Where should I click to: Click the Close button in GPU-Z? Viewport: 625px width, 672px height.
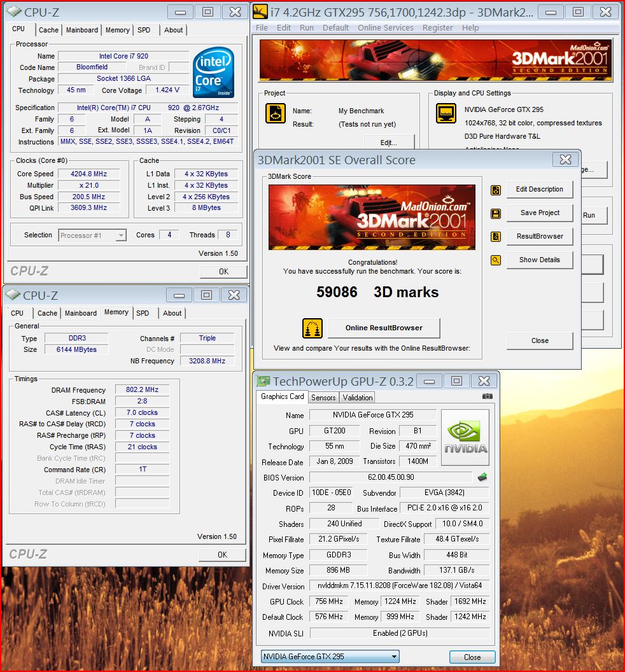[x=472, y=657]
